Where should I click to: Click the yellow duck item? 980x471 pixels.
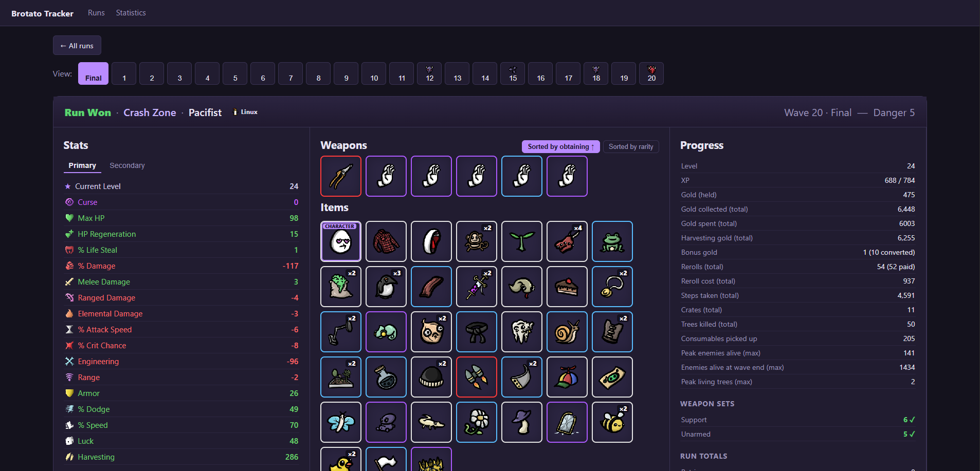(x=341, y=459)
